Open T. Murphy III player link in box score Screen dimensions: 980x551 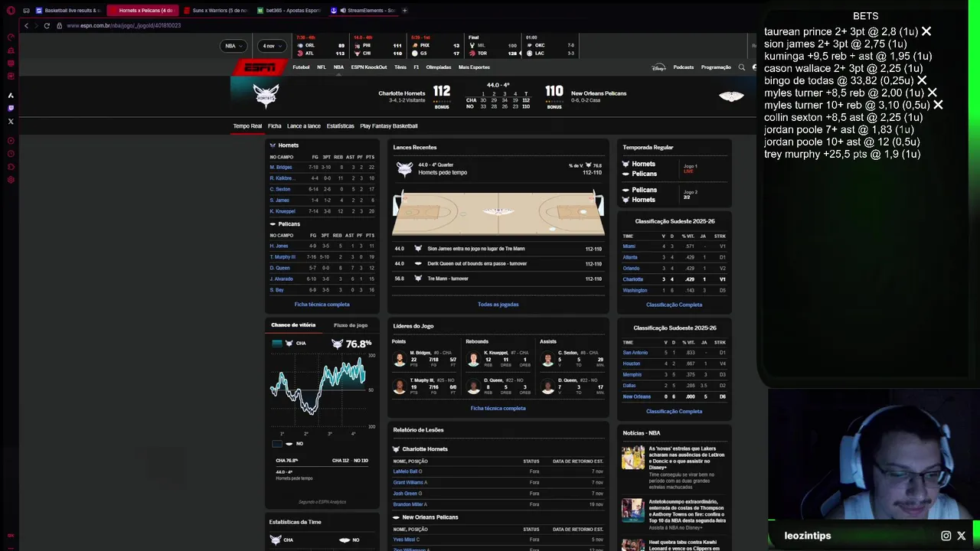[x=283, y=257]
